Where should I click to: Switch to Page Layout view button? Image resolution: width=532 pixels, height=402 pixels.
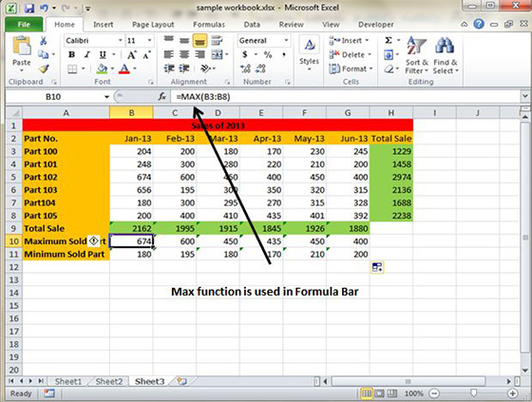[x=379, y=393]
